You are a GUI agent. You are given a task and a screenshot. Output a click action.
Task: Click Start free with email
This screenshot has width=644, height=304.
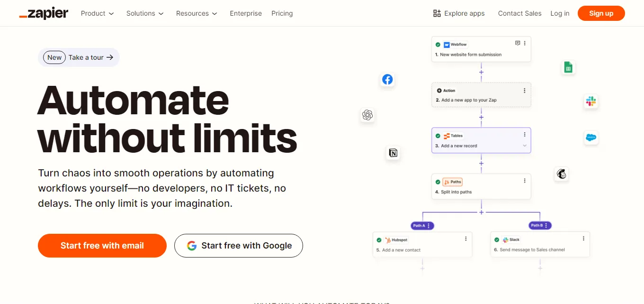[102, 246]
